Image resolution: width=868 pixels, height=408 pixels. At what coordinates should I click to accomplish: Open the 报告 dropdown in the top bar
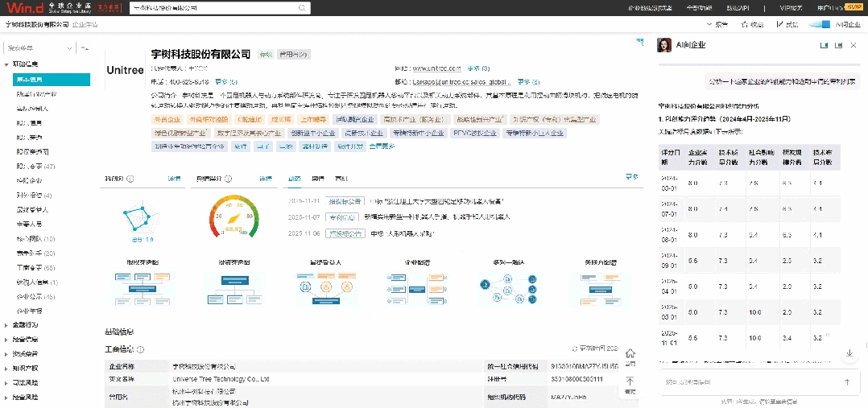[x=718, y=24]
